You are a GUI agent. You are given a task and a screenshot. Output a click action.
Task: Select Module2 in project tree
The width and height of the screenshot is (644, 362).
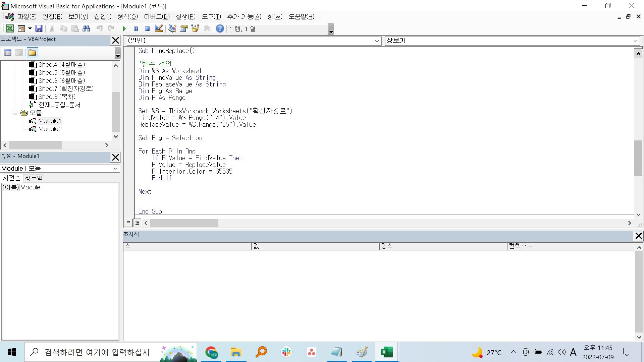50,129
